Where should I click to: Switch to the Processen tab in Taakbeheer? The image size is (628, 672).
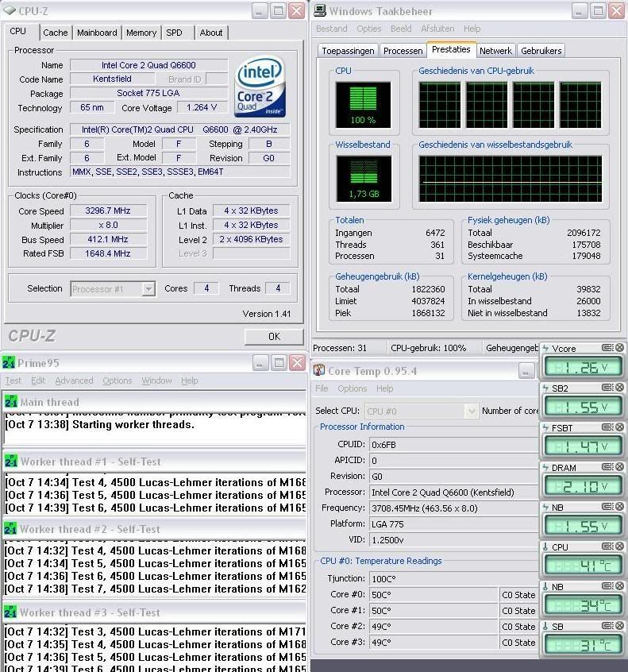click(x=403, y=51)
